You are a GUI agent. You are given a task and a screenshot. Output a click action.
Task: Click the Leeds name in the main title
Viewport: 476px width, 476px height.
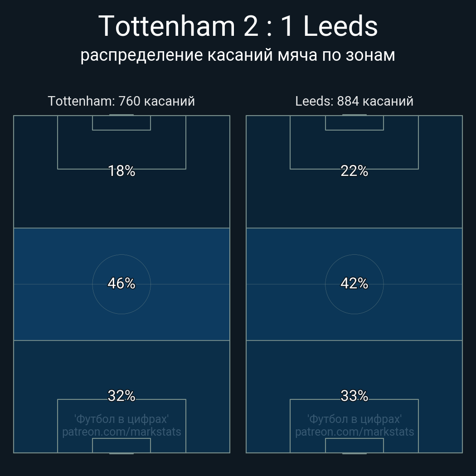click(x=340, y=26)
